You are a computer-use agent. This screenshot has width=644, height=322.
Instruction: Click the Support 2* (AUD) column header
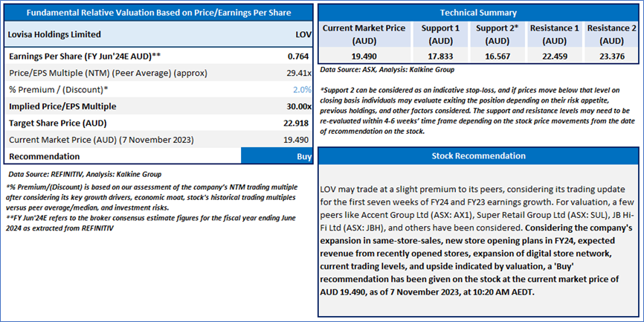pos(498,34)
